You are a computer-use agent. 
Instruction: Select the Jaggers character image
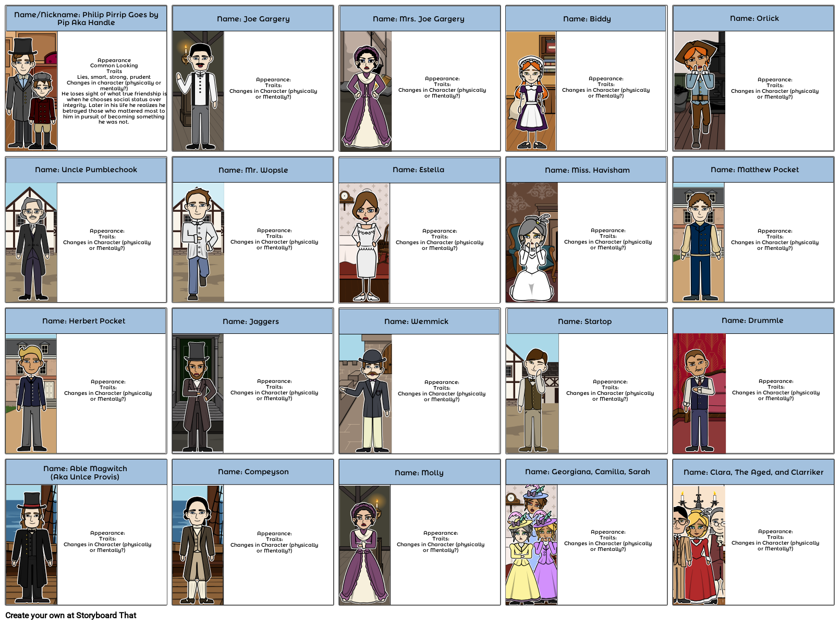coord(198,394)
